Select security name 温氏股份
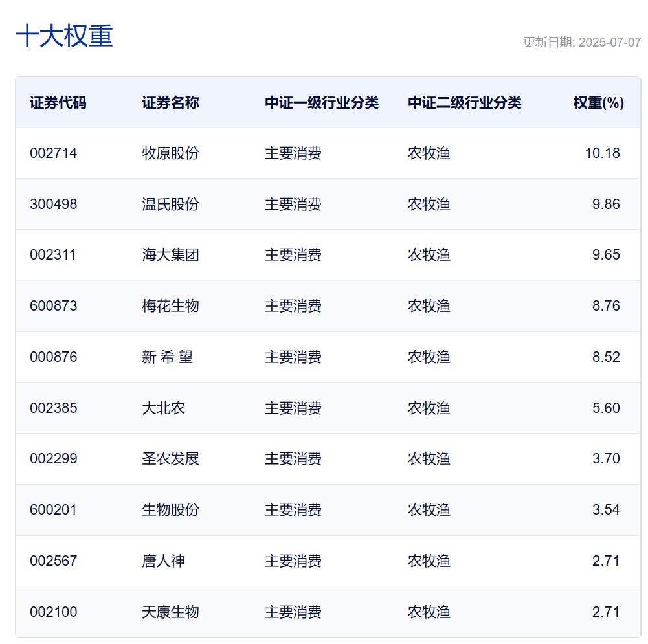 [171, 204]
